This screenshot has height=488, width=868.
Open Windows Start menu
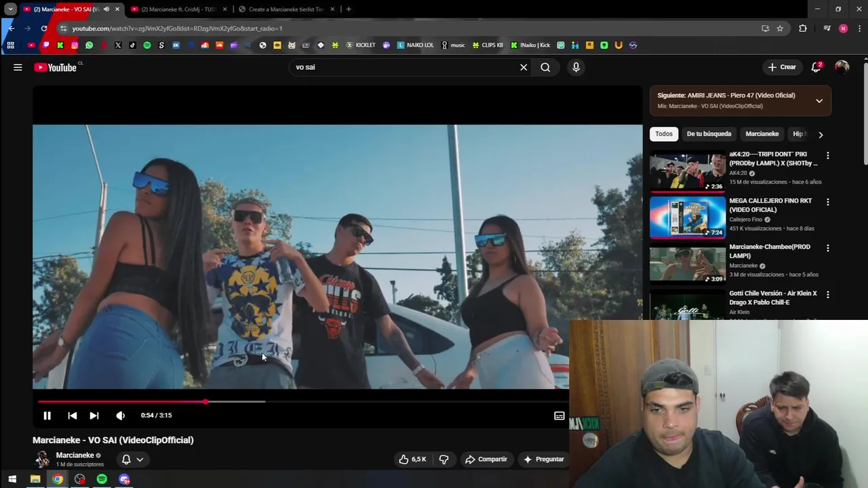point(12,479)
